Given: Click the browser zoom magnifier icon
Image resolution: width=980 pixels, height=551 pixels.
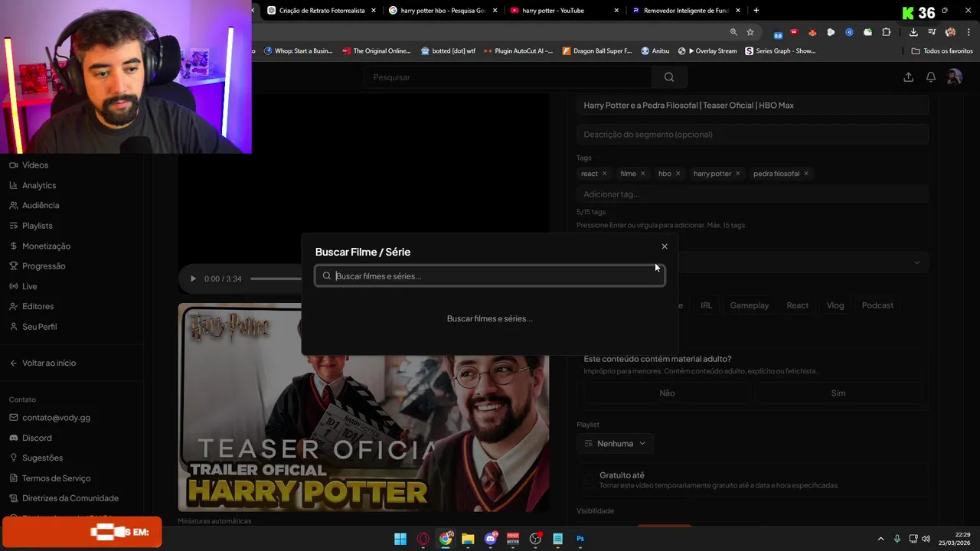Looking at the screenshot, I should click(x=733, y=32).
